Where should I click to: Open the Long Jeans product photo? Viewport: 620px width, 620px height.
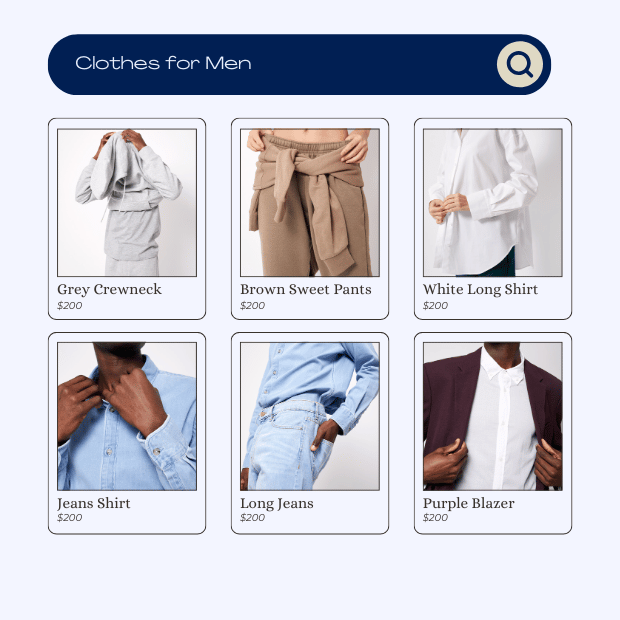[x=310, y=416]
